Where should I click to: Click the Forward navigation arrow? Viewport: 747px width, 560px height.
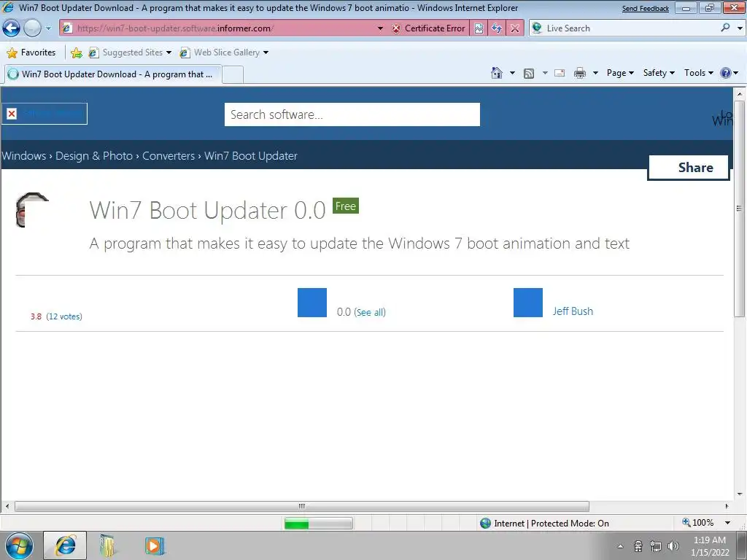(32, 28)
